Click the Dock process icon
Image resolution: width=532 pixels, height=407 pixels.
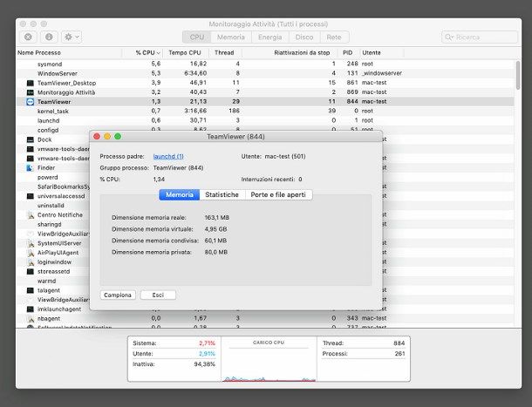31,139
